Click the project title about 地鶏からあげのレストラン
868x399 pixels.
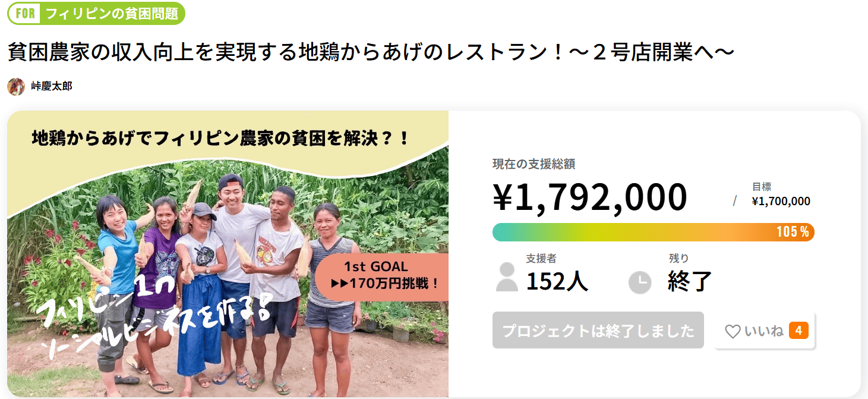pyautogui.click(x=371, y=52)
